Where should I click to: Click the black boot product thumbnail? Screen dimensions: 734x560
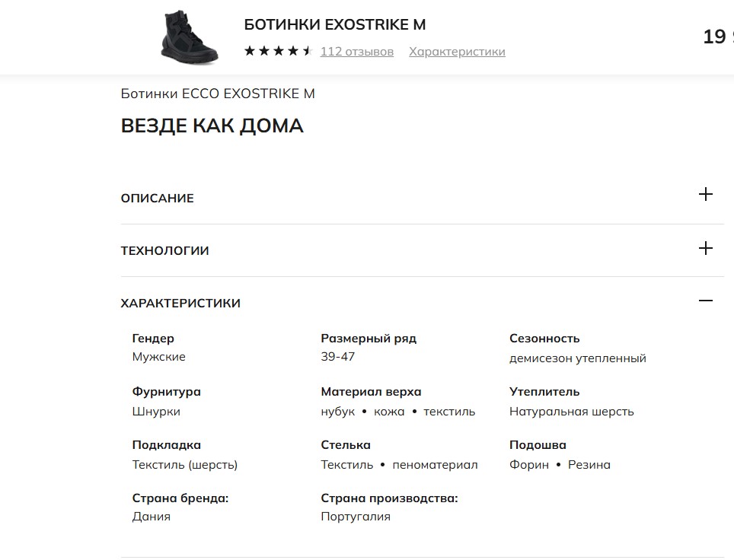pyautogui.click(x=190, y=37)
